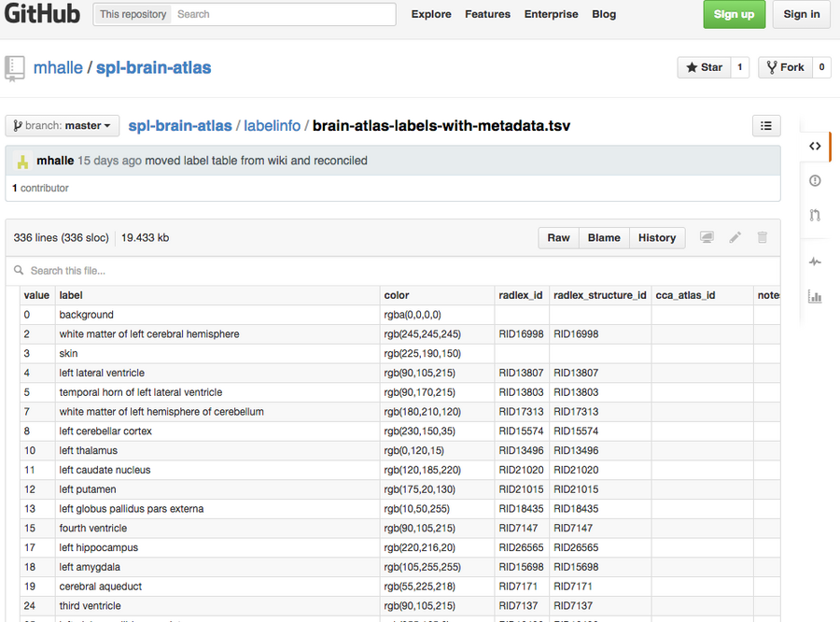Open the Pull requests sidebar icon
840x622 pixels.
(815, 216)
